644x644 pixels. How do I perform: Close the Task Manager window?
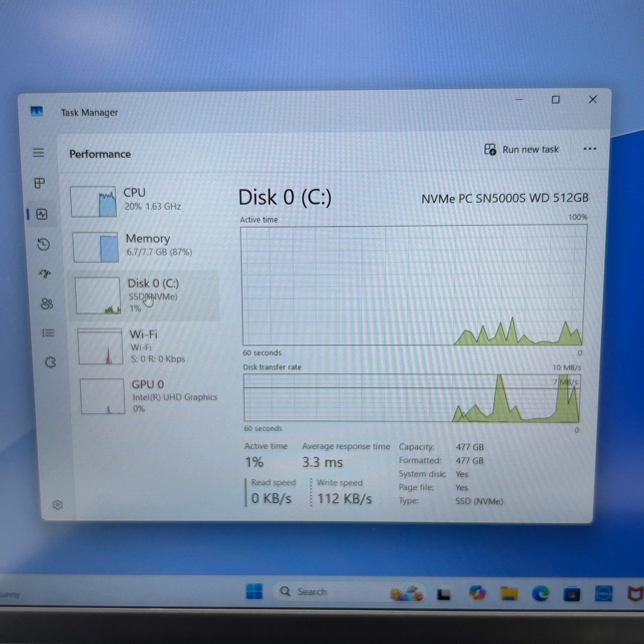point(592,99)
